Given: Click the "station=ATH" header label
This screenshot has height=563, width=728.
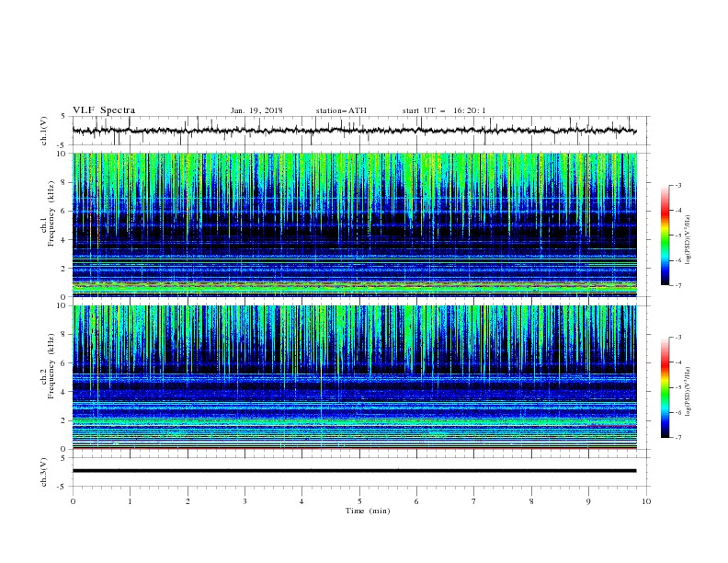Looking at the screenshot, I should click(x=341, y=110).
